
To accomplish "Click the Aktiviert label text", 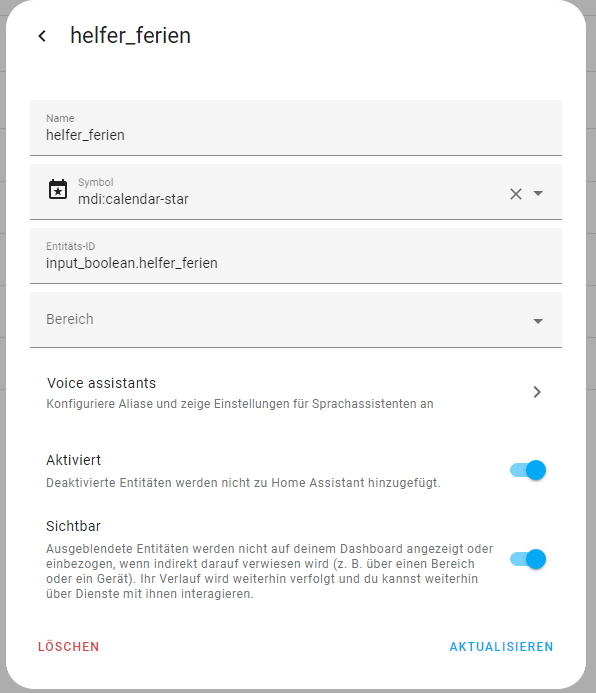I will click(74, 460).
